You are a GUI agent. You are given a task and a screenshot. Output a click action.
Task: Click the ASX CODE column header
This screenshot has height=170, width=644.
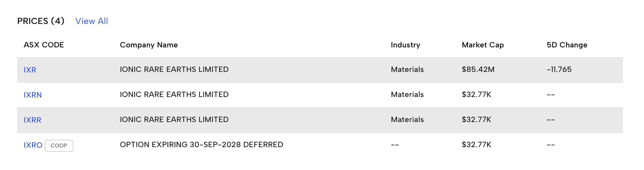44,45
